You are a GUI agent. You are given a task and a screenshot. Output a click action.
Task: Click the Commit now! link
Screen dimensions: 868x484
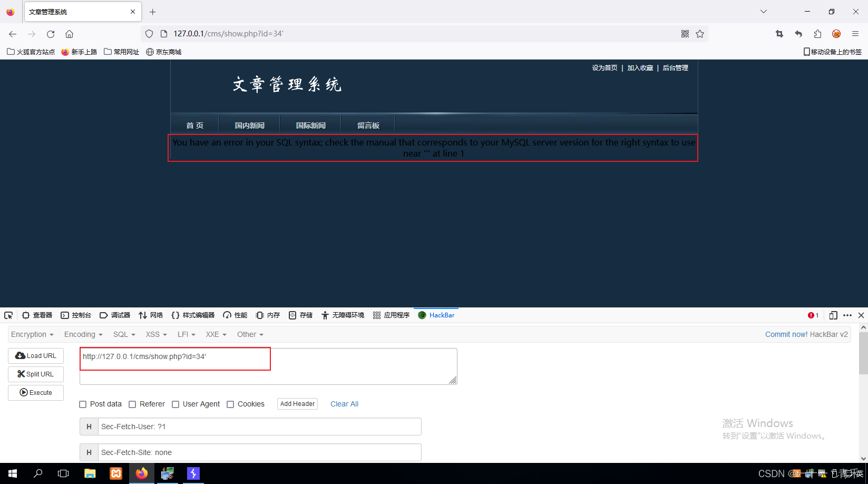pyautogui.click(x=786, y=335)
